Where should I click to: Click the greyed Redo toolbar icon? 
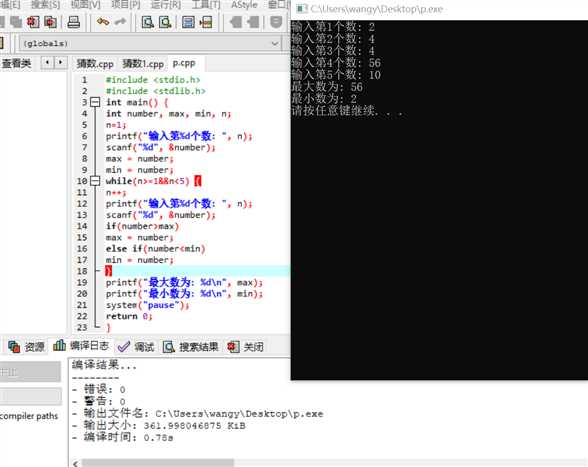pyautogui.click(x=120, y=22)
